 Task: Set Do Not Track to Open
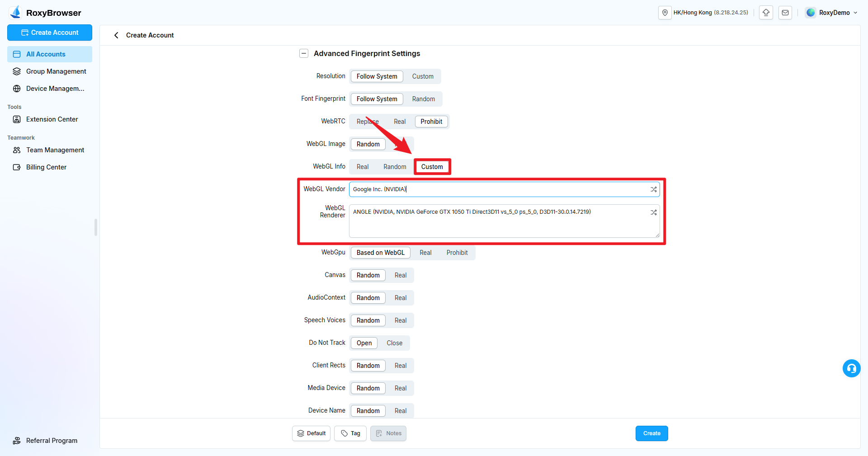pos(364,343)
